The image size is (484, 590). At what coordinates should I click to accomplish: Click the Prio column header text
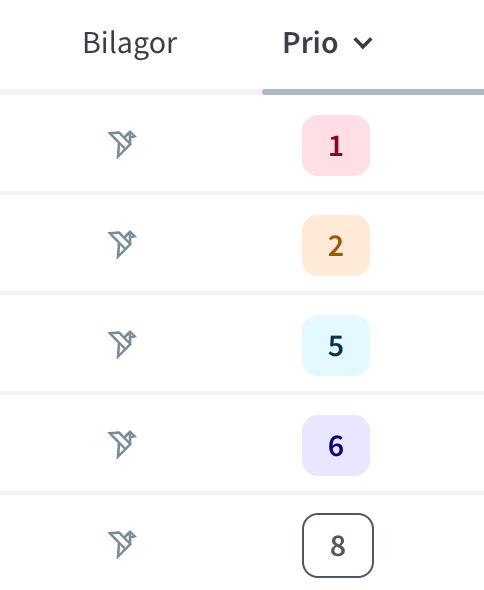pyautogui.click(x=310, y=43)
